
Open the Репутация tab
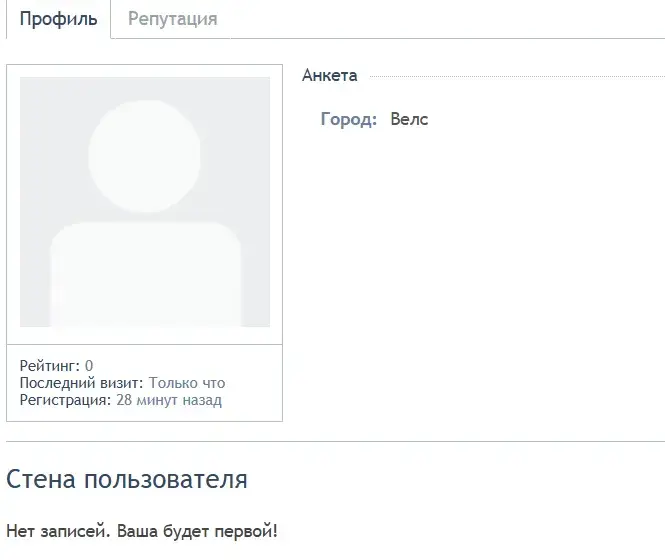173,19
